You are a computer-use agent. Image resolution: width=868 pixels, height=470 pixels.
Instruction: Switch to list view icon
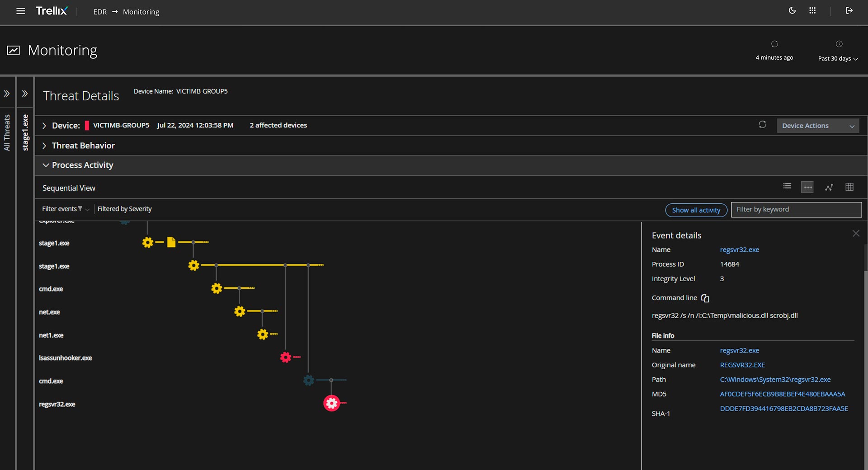(x=787, y=187)
